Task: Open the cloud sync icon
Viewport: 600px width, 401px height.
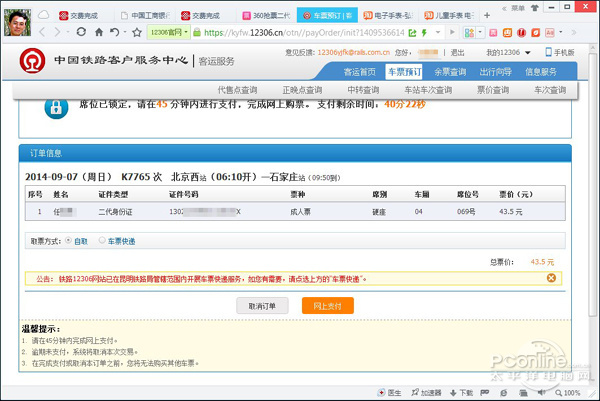Action: pos(44,15)
